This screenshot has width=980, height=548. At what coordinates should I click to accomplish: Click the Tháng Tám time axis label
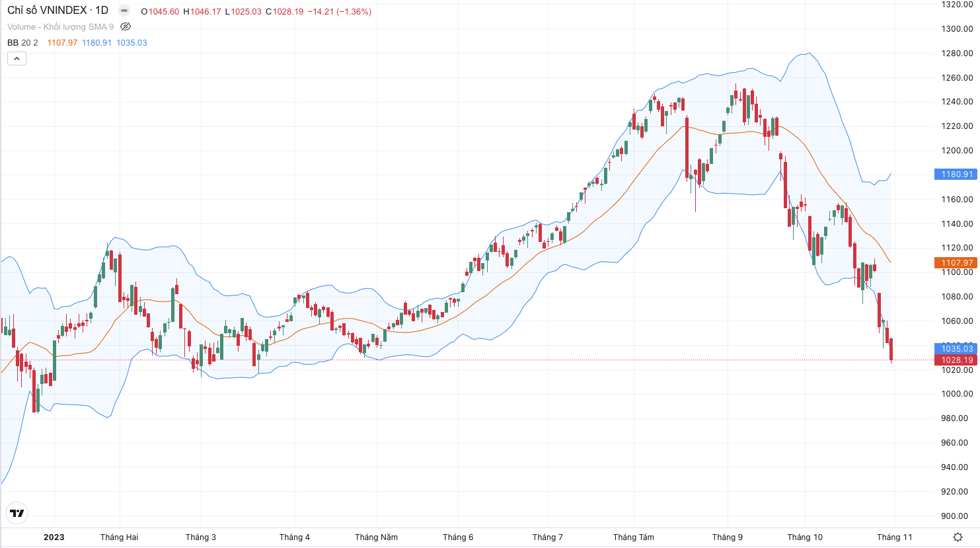point(634,537)
